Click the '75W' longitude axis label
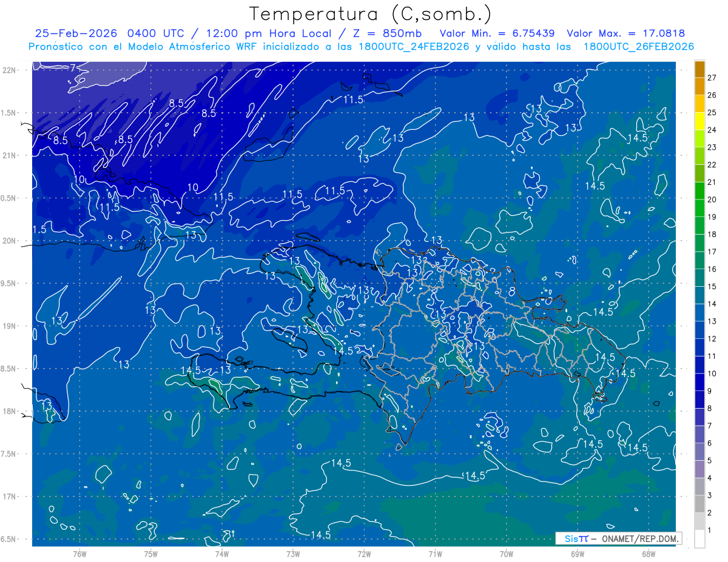The width and height of the screenshot is (728, 562). 151,554
